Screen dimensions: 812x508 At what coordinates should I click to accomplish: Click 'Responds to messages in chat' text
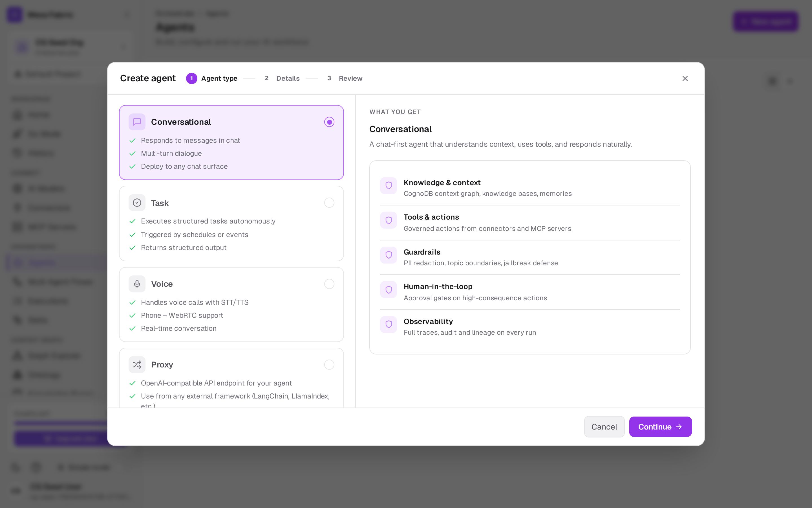pos(190,141)
